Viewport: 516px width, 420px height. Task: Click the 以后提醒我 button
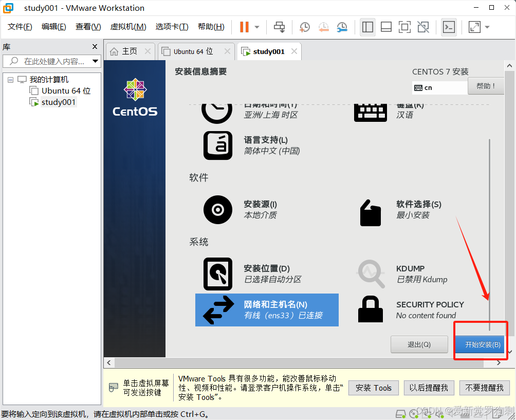(429, 388)
